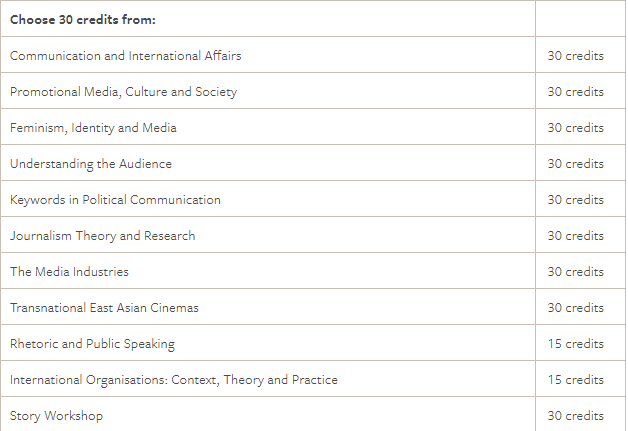Select Transnational East Asian Cinemas module
The image size is (628, 431).
[104, 308]
